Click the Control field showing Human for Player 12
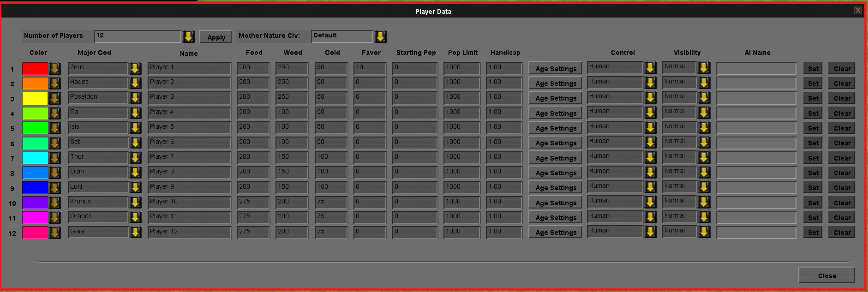 pyautogui.click(x=615, y=232)
